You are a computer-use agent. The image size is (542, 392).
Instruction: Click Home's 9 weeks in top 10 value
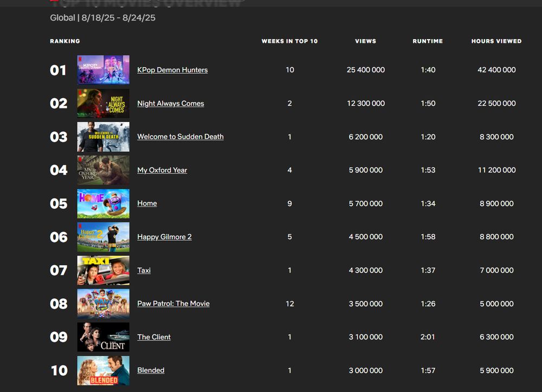pyautogui.click(x=289, y=204)
